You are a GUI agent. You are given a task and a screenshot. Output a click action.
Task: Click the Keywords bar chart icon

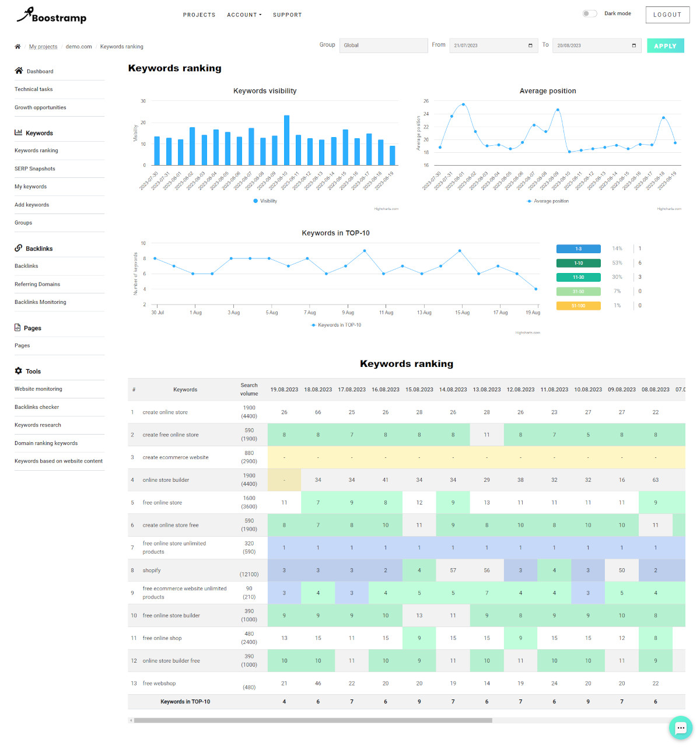pyautogui.click(x=19, y=132)
